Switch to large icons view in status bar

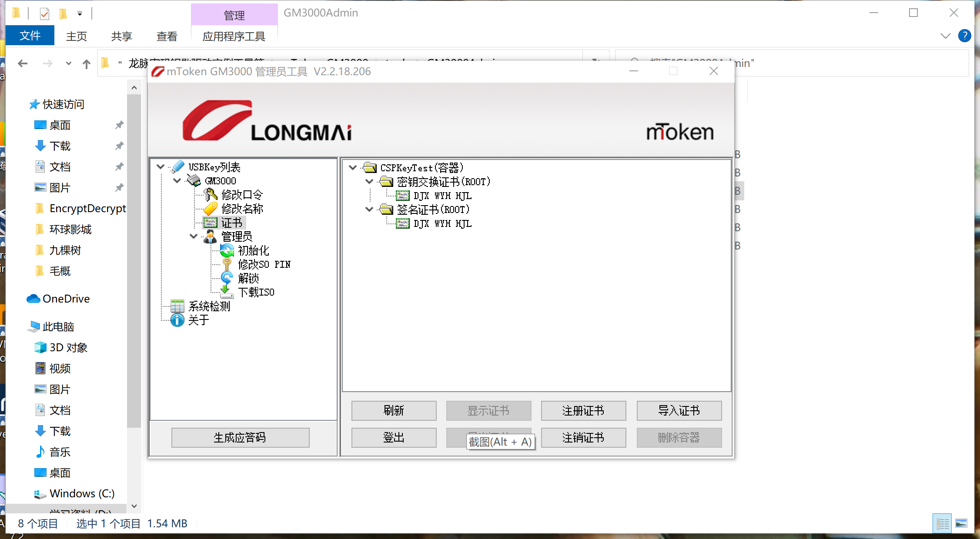[x=961, y=523]
